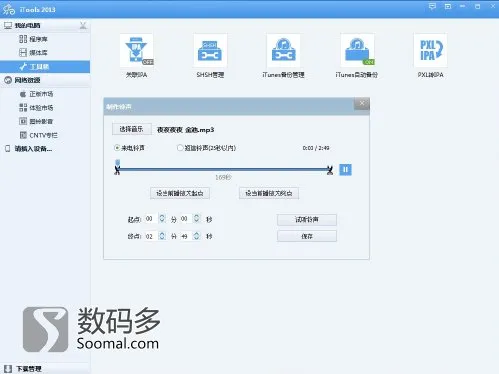
Task: Select the highlighted 工具箱 sidebar item
Action: [x=45, y=67]
